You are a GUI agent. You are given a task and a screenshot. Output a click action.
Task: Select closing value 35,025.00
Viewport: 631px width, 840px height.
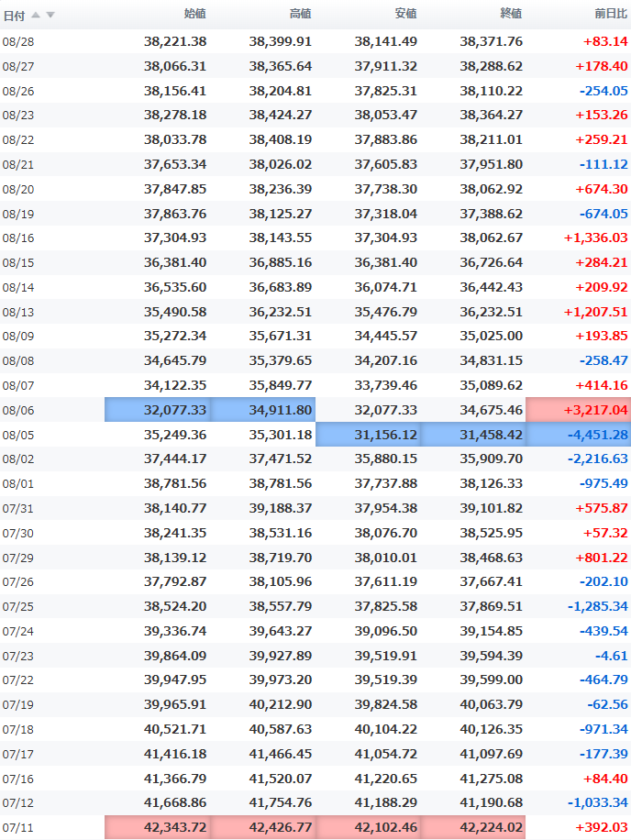[492, 336]
